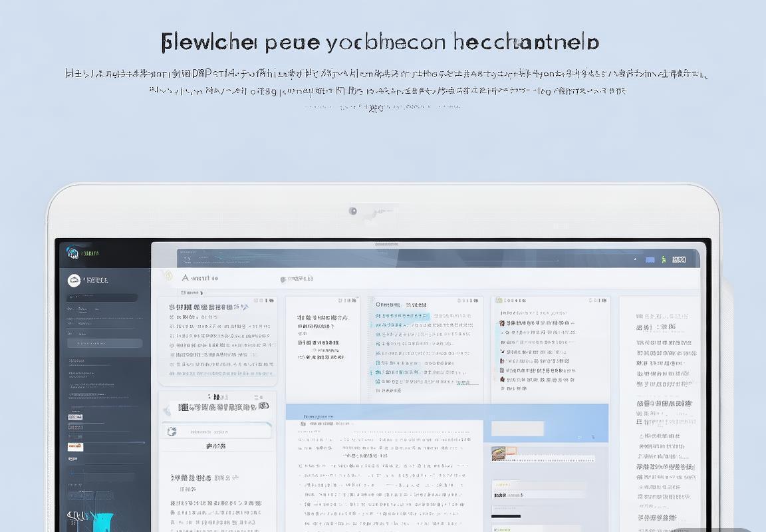Click the gray leaf icon in the header row
The width and height of the screenshot is (766, 532).
tap(283, 279)
